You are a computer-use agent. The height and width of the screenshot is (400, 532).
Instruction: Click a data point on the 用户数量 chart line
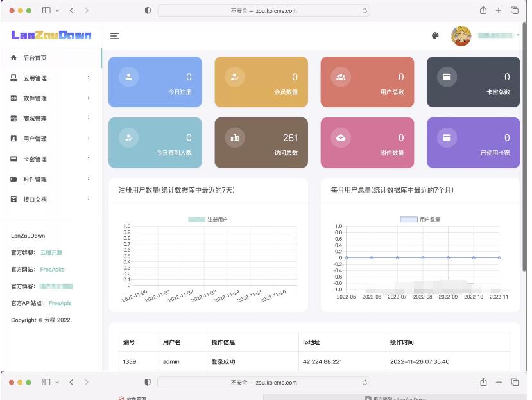coord(422,257)
